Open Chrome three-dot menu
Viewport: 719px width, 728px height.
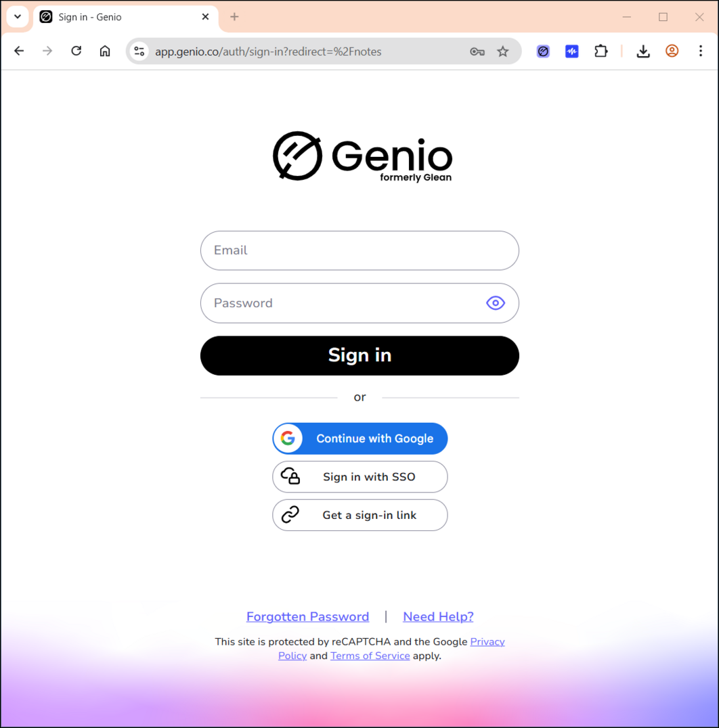pyautogui.click(x=701, y=51)
